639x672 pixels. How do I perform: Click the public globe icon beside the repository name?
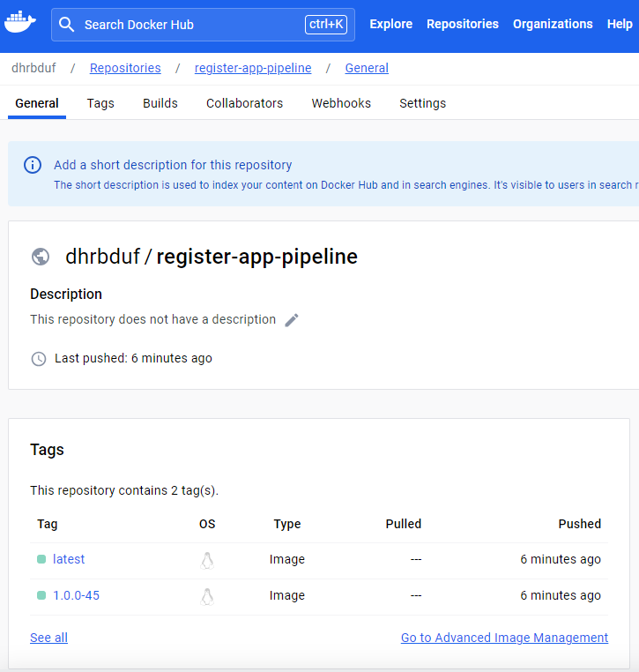point(41,257)
